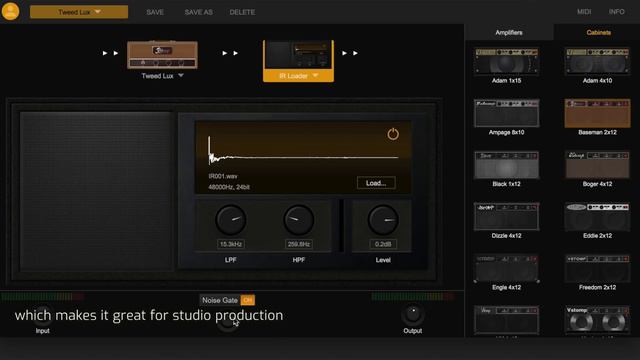
Task: Expand the IR Loader name dropdown
Action: [x=315, y=76]
